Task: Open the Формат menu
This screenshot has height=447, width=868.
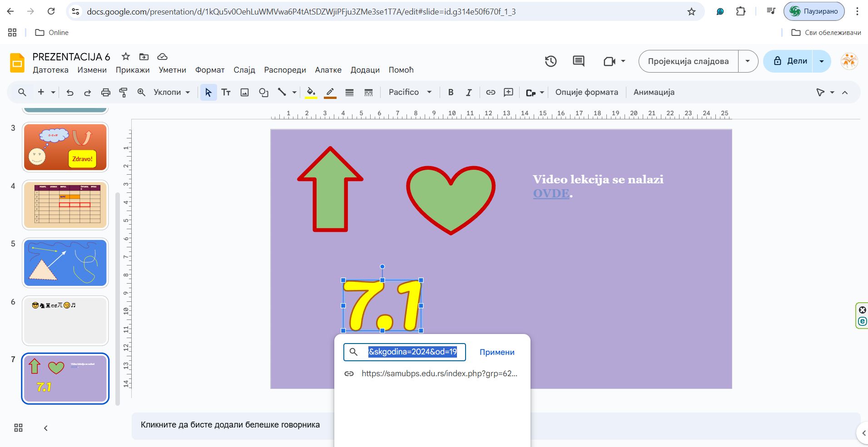Action: click(210, 70)
